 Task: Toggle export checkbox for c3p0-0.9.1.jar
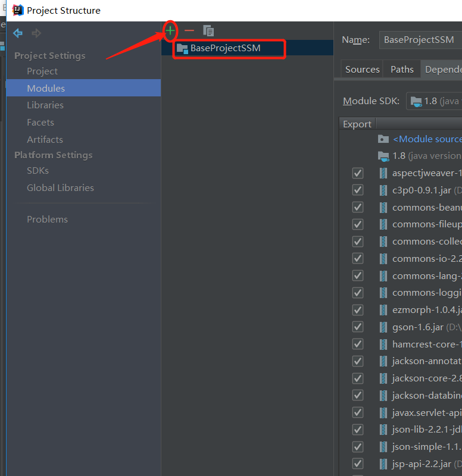[x=358, y=190]
